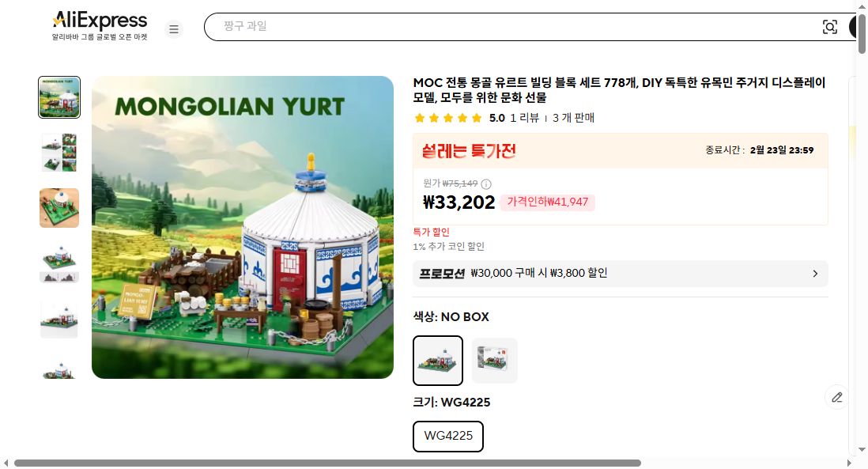This screenshot has height=469, width=868.
Task: Click the image search camera icon
Action: pos(830,27)
